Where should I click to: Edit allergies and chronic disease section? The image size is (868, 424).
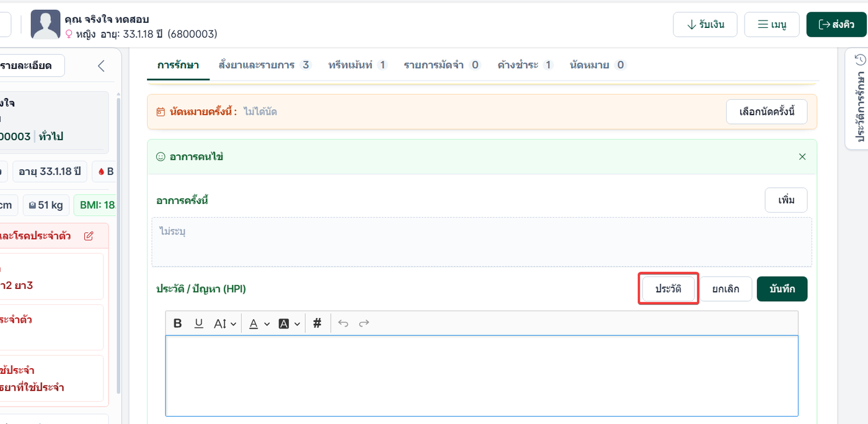(x=89, y=236)
